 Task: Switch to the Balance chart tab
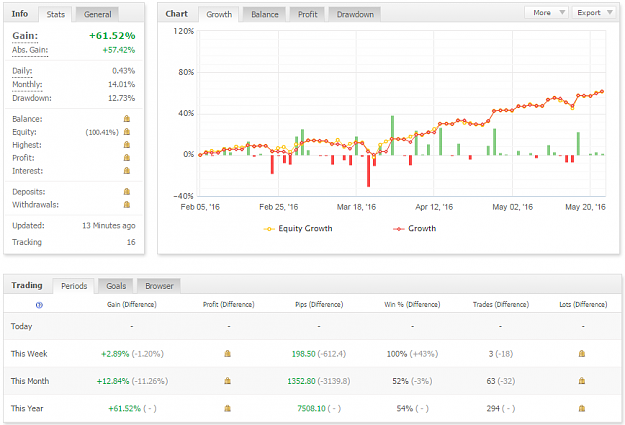pyautogui.click(x=265, y=14)
